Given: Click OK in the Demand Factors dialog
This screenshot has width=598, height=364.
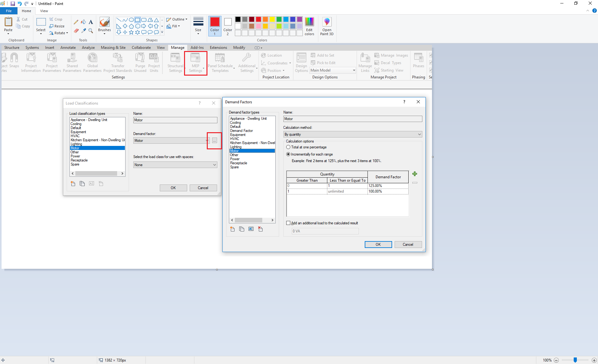Looking at the screenshot, I should 378,245.
